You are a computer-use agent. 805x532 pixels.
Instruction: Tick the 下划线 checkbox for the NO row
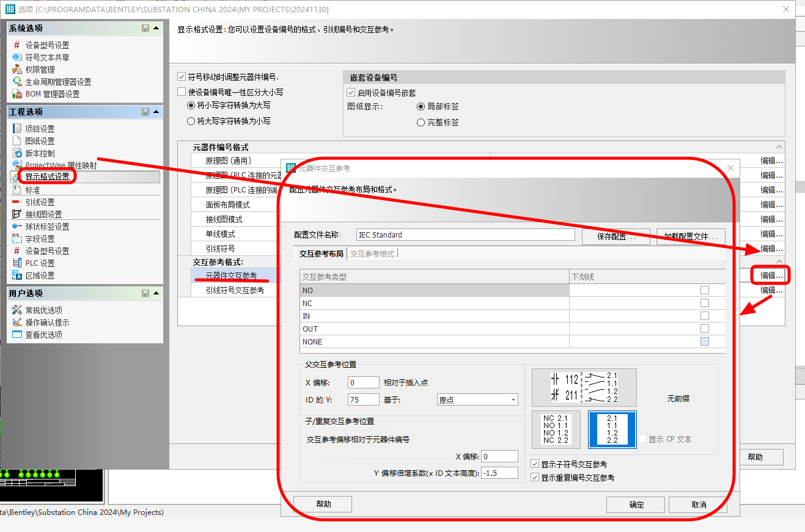tap(705, 291)
